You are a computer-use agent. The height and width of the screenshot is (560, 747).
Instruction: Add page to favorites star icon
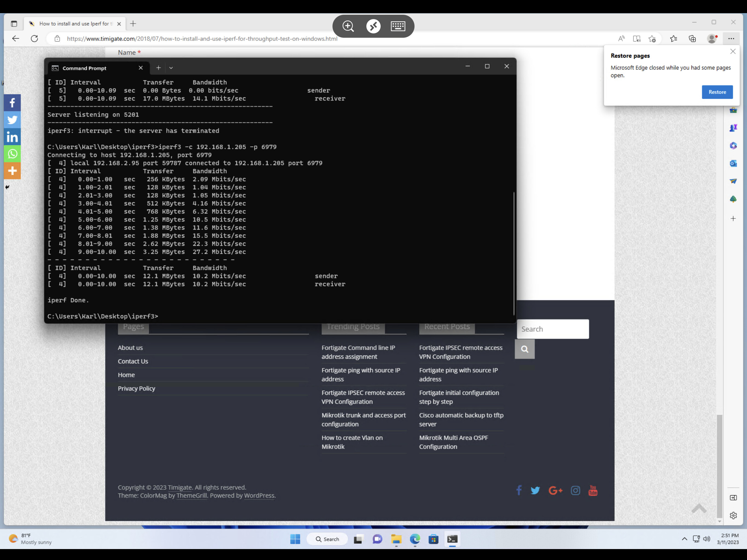pyautogui.click(x=652, y=39)
